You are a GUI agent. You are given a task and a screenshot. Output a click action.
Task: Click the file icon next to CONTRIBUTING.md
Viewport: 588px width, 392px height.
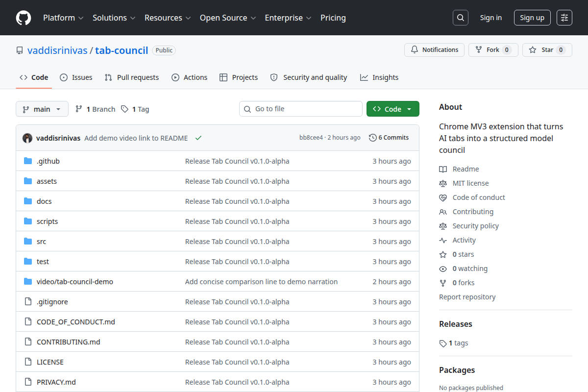tap(28, 342)
